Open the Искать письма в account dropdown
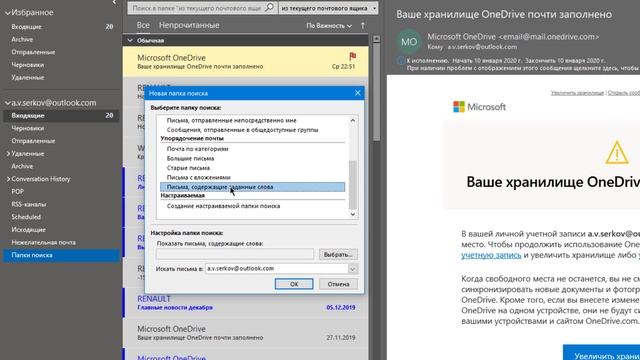 click(352, 269)
